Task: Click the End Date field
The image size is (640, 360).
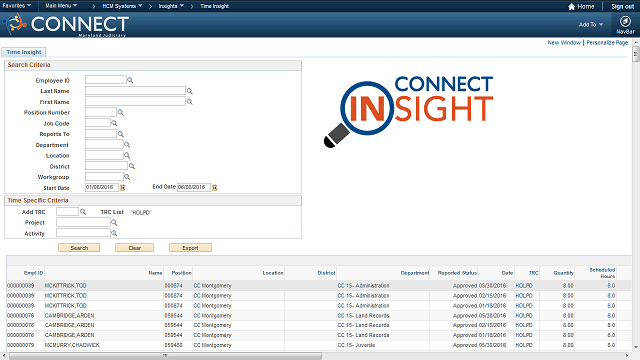Action: tap(194, 187)
